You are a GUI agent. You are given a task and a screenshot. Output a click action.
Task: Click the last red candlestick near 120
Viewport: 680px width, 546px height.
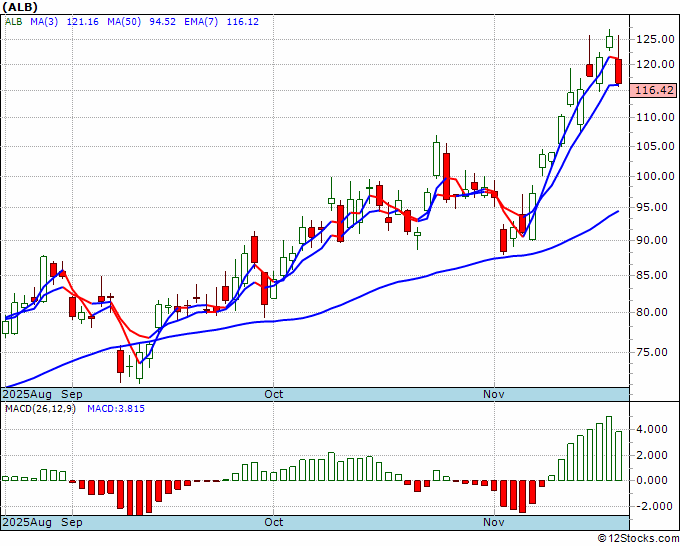click(618, 71)
